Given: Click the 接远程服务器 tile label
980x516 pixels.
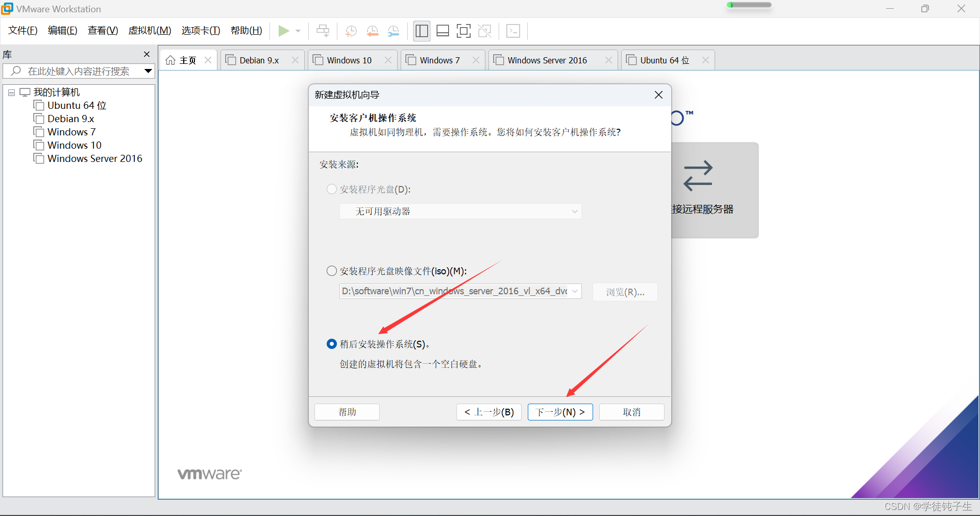Looking at the screenshot, I should 702,209.
